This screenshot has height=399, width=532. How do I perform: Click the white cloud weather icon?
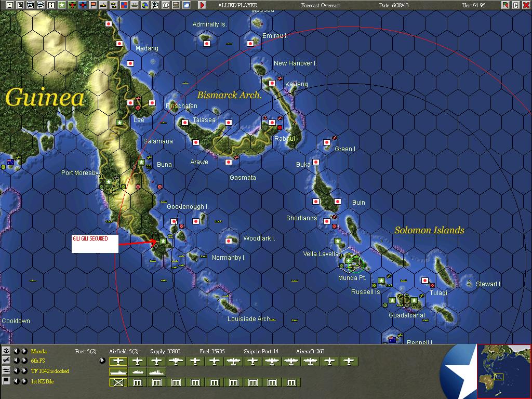pos(187,5)
